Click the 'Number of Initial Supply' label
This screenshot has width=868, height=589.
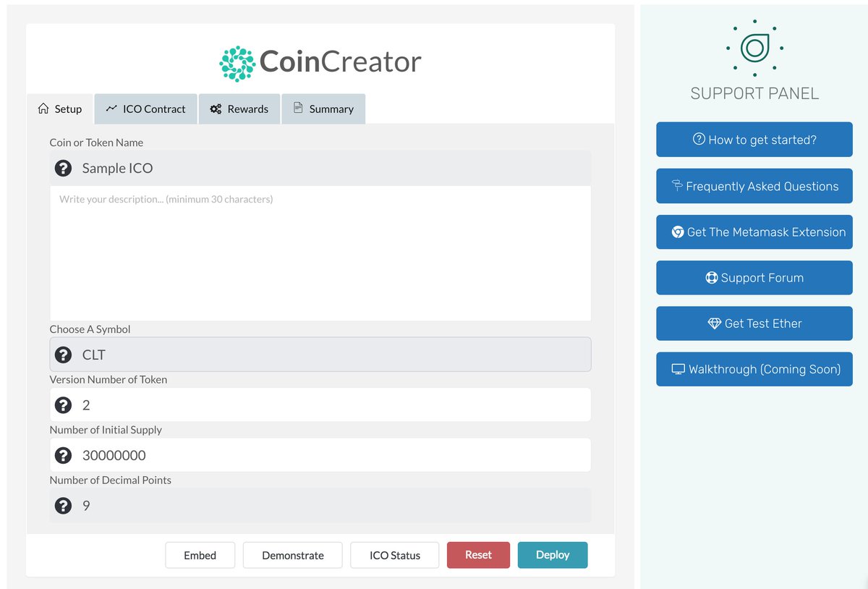(106, 430)
